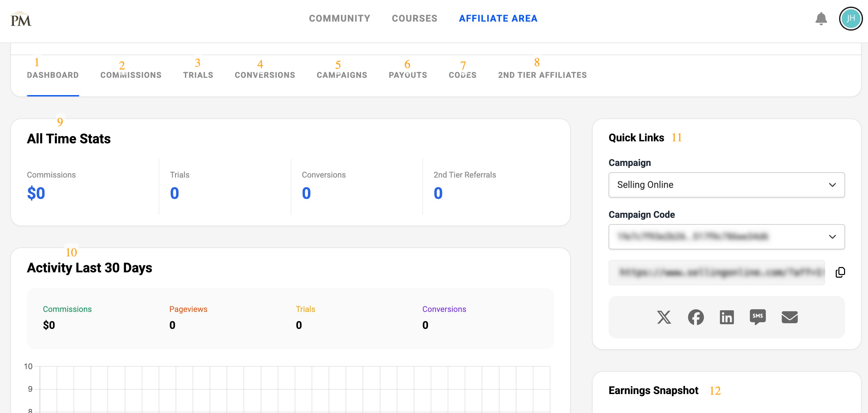Click the Affiliate Area nav link
Image resolution: width=868 pixels, height=413 pixels.
coord(498,18)
